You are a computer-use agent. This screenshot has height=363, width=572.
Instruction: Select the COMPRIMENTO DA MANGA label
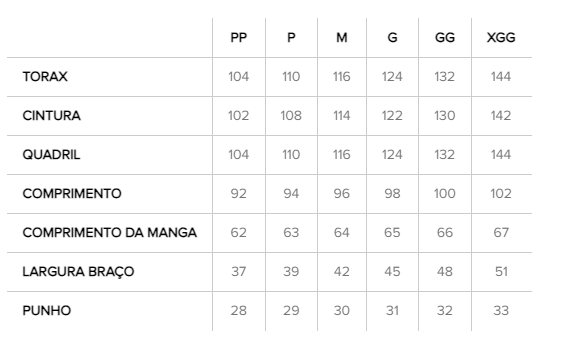(x=109, y=232)
